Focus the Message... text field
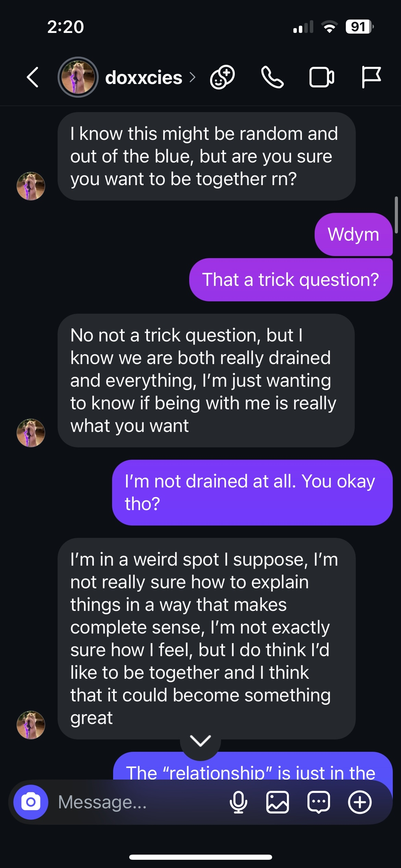Image resolution: width=401 pixels, height=868 pixels. click(x=137, y=802)
